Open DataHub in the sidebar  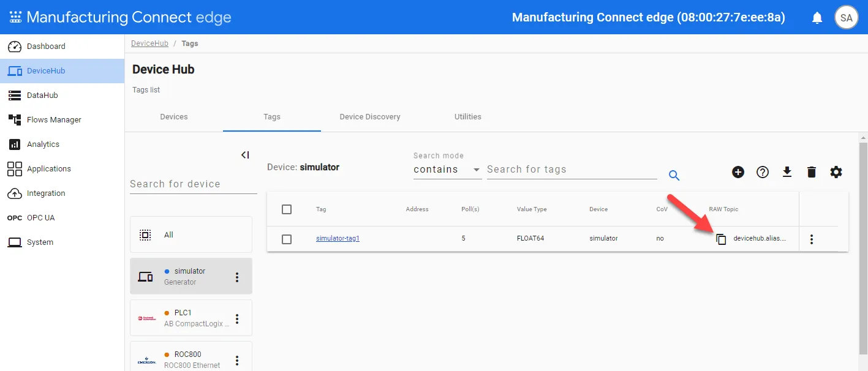tap(62, 96)
